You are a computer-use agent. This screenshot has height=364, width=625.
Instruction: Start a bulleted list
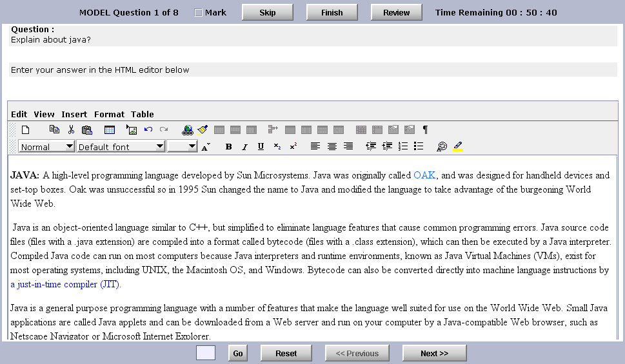(x=419, y=146)
